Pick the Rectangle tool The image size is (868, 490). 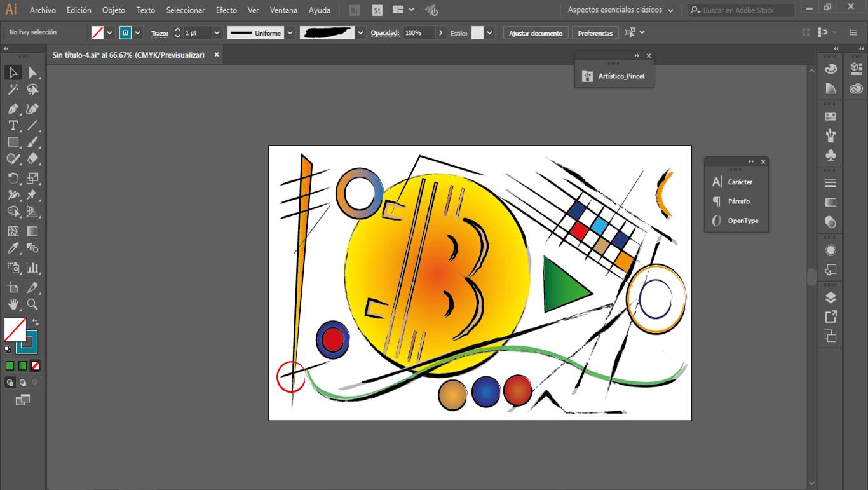pos(13,142)
